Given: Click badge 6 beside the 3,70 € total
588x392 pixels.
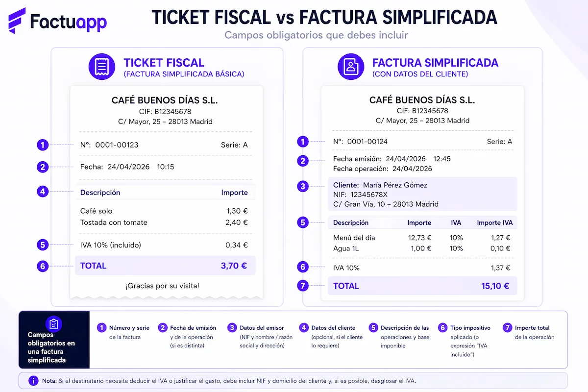Looking at the screenshot, I should 43,266.
